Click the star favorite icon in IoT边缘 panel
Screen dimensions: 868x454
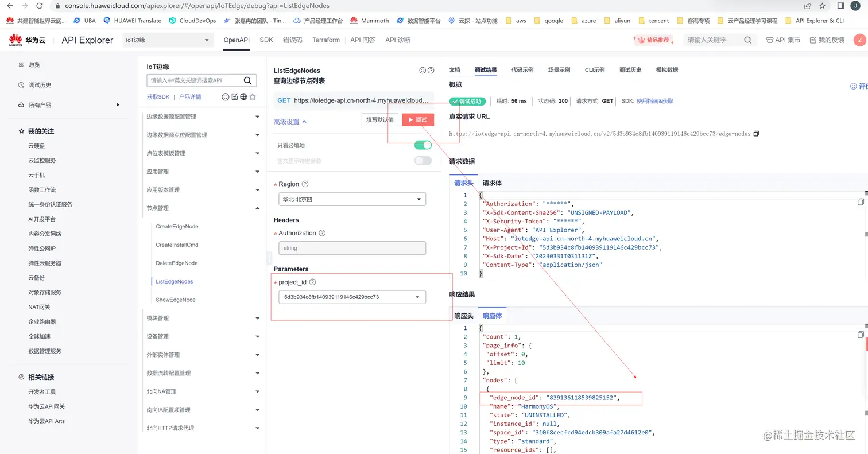click(x=253, y=97)
